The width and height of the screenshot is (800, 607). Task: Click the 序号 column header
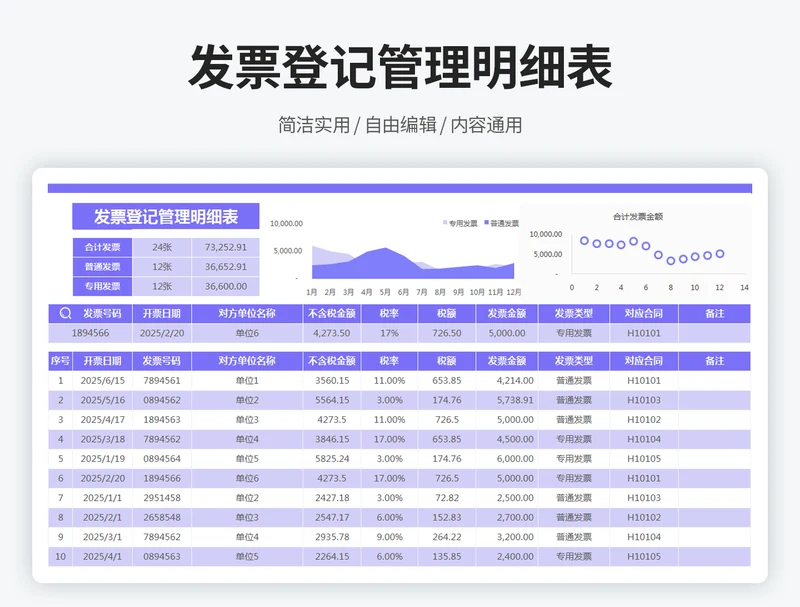(60, 361)
